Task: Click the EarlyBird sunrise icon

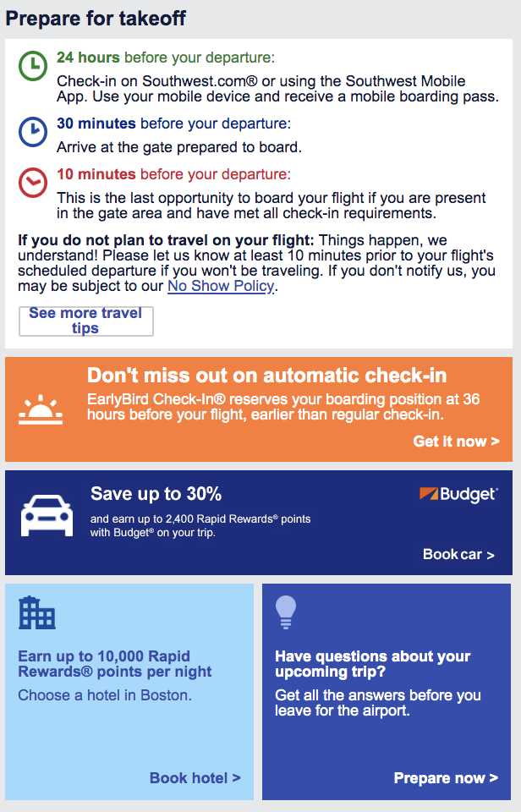Action: pyautogui.click(x=41, y=411)
